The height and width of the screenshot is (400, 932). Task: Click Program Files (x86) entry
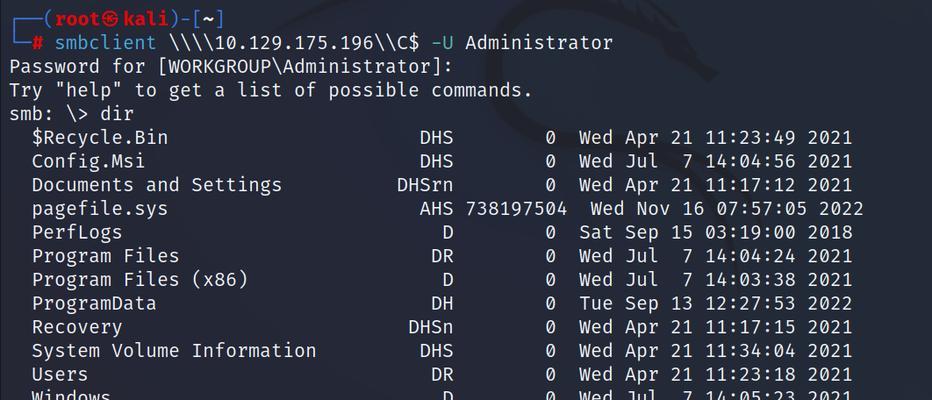140,280
